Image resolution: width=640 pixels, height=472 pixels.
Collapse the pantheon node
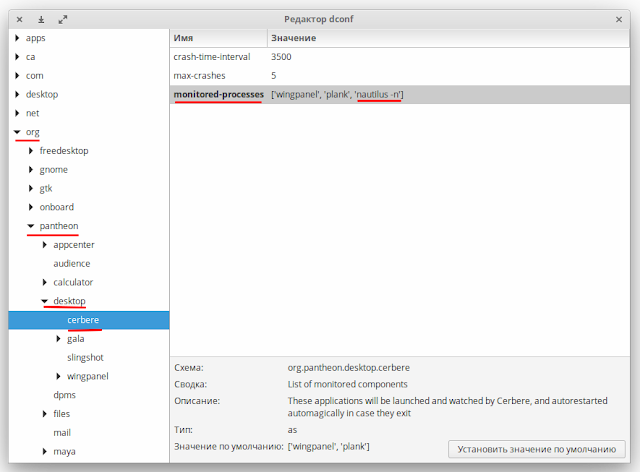pyautogui.click(x=31, y=226)
